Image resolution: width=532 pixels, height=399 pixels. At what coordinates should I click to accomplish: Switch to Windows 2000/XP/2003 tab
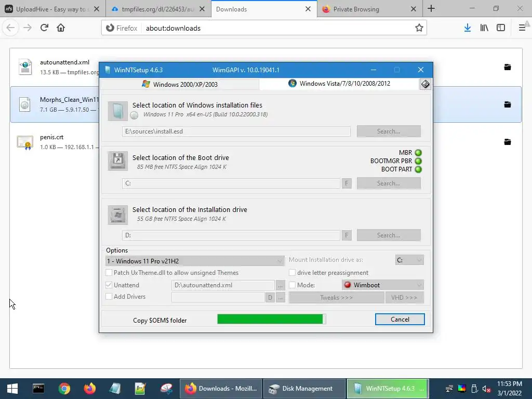(x=180, y=84)
